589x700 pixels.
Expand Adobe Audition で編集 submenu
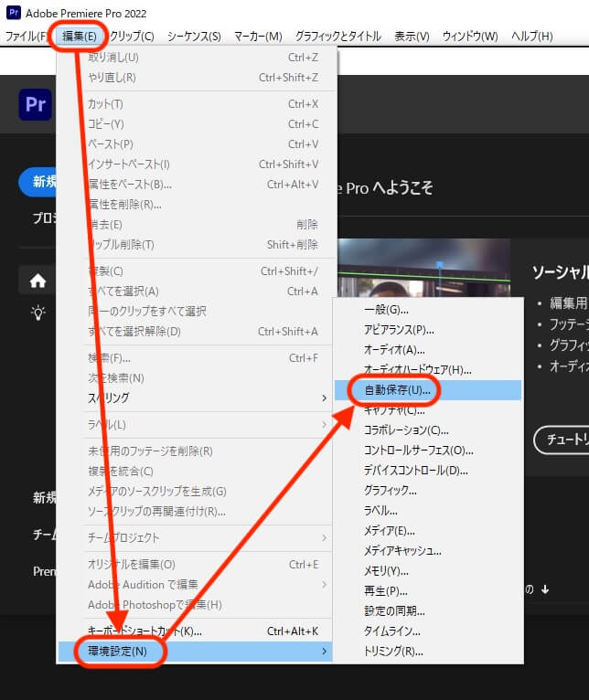tap(196, 584)
